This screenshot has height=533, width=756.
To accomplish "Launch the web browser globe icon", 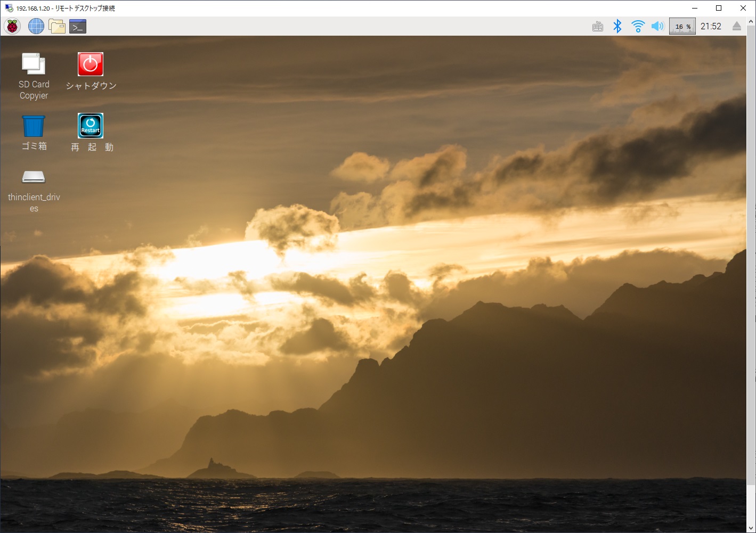I will (36, 26).
